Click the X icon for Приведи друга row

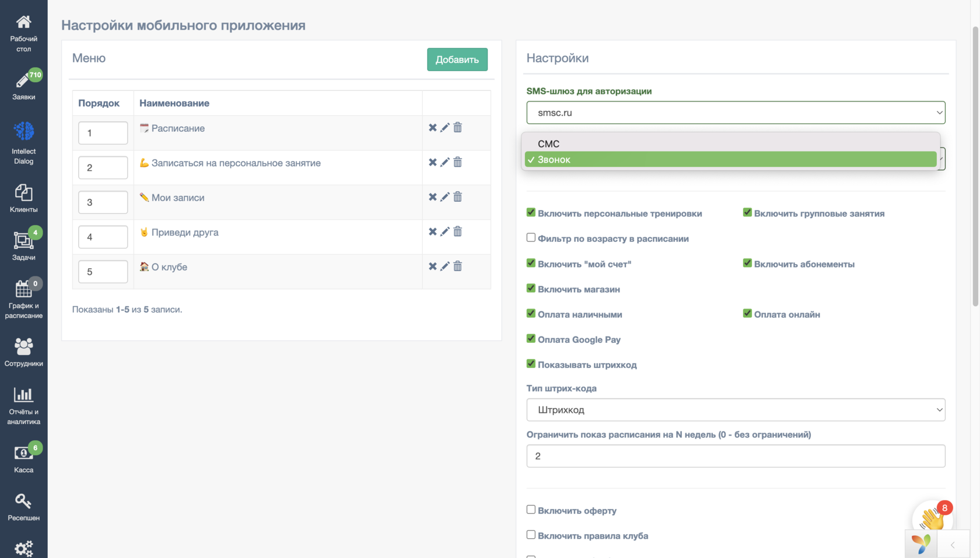click(x=433, y=231)
